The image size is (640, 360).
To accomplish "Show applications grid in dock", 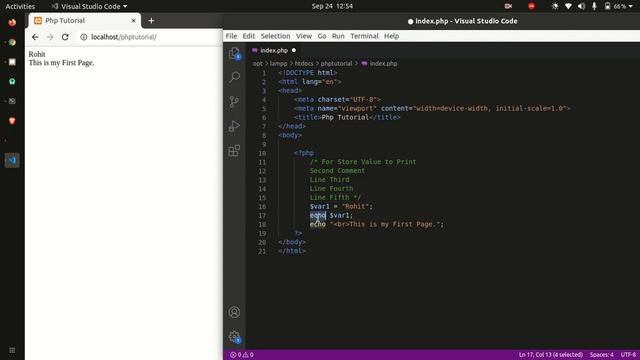I will [12, 350].
